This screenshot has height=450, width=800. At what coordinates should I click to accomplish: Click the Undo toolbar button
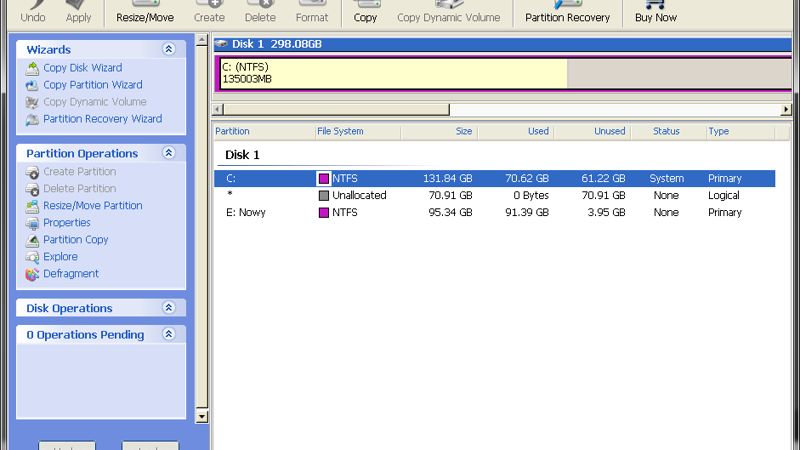point(33,13)
